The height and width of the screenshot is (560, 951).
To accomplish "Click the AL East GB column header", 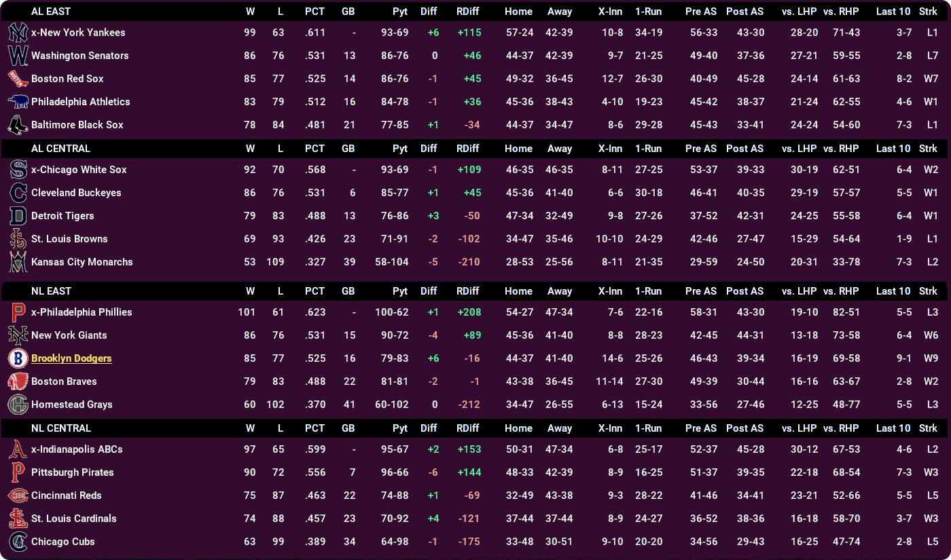I will (348, 12).
